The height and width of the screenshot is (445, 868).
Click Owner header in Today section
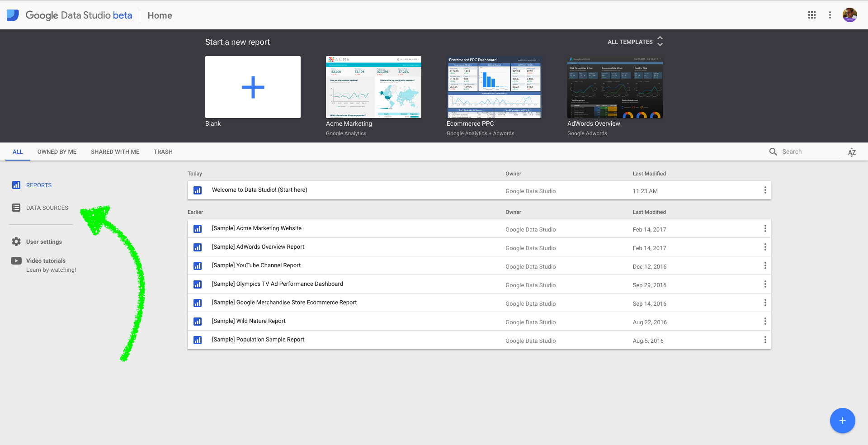point(513,174)
